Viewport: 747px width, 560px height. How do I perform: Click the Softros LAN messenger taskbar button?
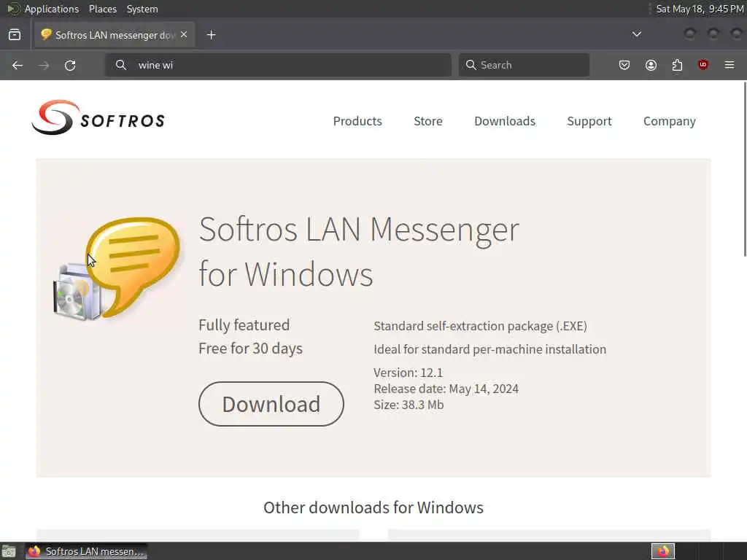click(x=86, y=551)
